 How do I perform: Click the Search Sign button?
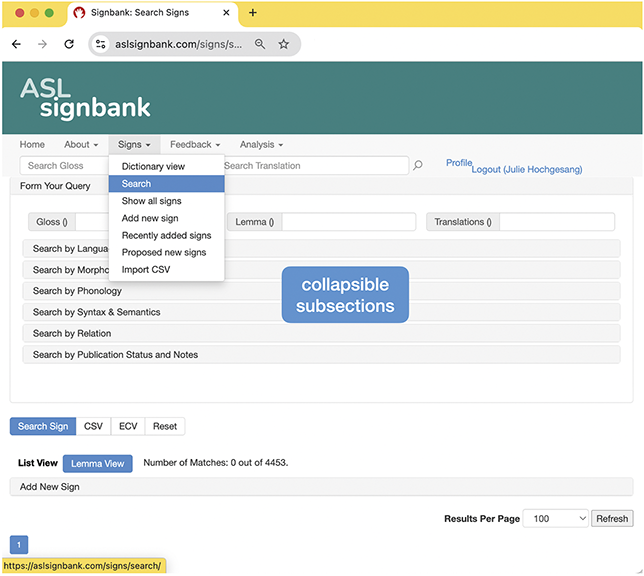point(43,426)
